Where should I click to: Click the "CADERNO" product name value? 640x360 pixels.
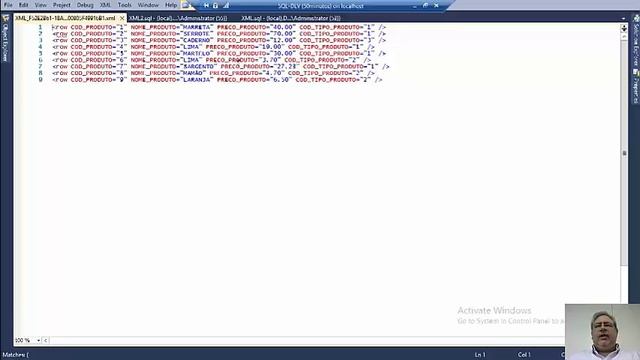pyautogui.click(x=197, y=40)
